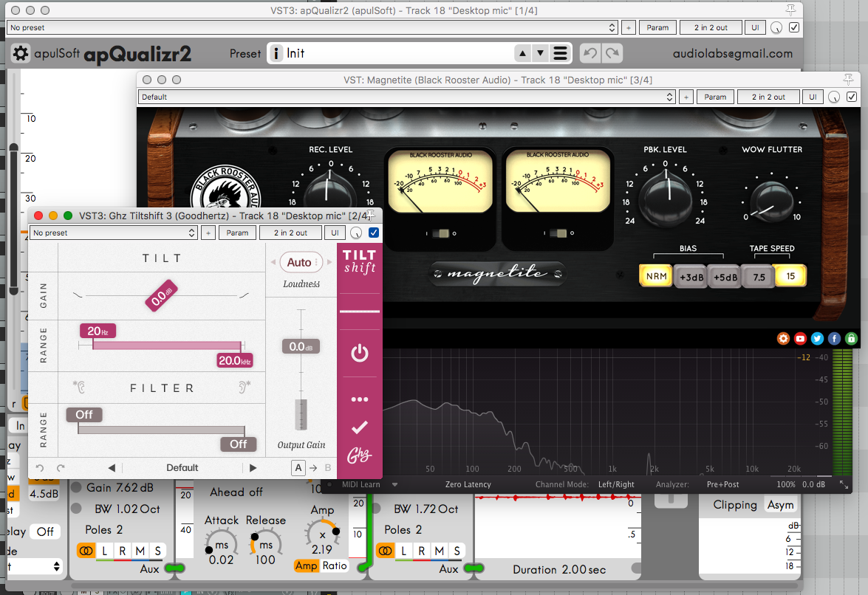Screen dimensions: 868x595
Task: Click the orange gear icon in Magnetite
Action: tap(783, 339)
